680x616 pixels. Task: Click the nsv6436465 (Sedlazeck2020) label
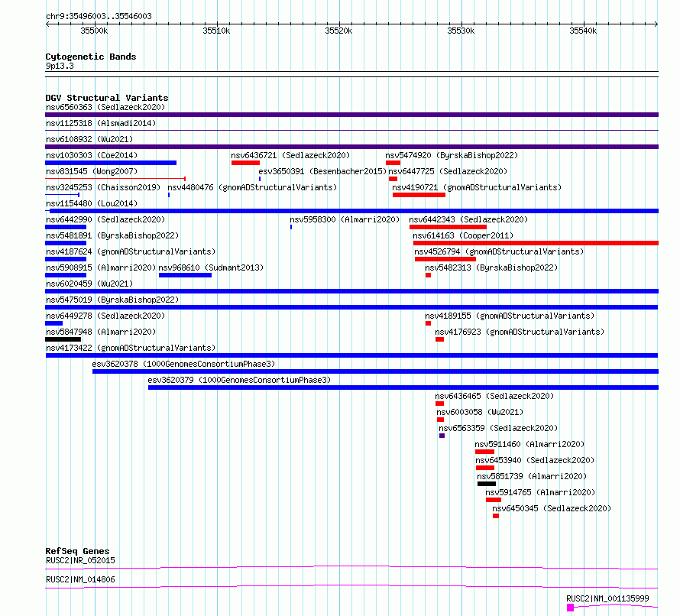[494, 396]
